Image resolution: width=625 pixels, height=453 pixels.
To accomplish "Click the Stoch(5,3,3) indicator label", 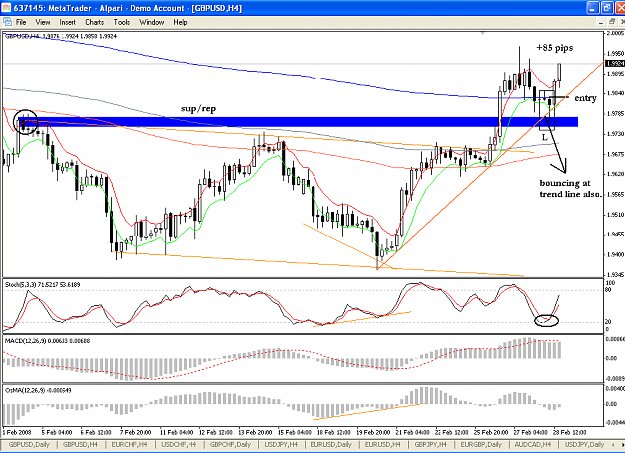I will [43, 284].
